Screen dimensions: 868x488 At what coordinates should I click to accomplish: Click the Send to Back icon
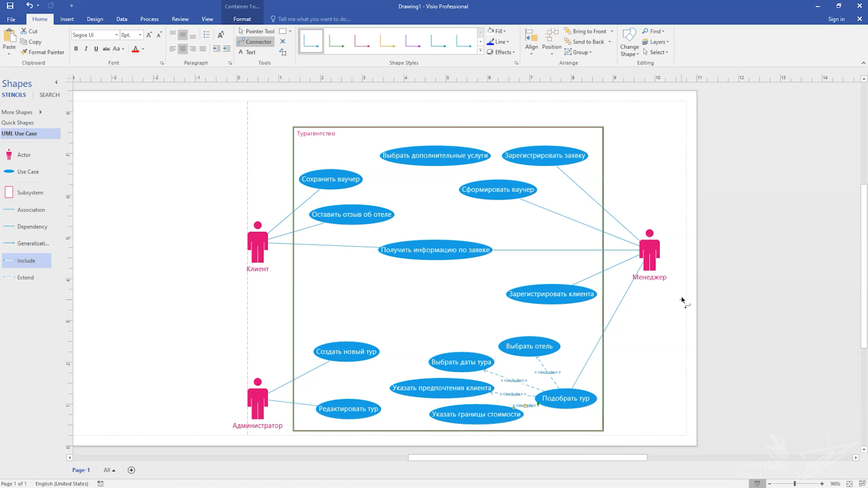[x=568, y=42]
